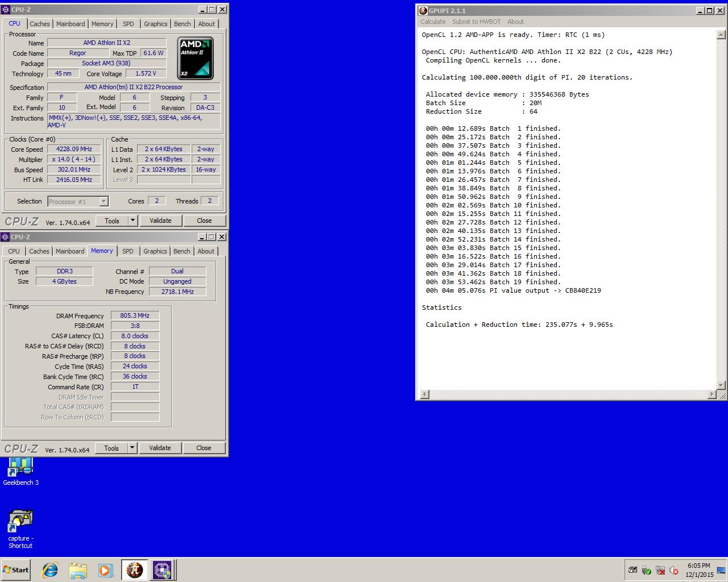Open the capture - Shortcut desktop icon
728x582 pixels.
(x=20, y=529)
